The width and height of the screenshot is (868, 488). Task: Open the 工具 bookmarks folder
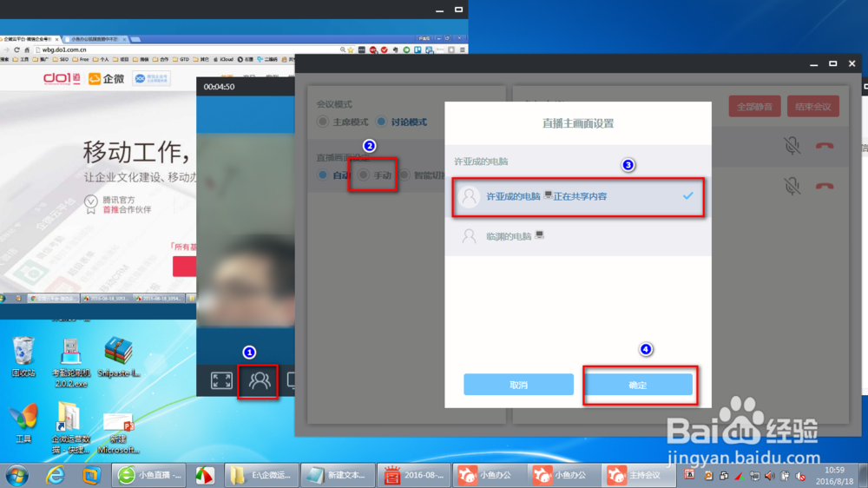(x=21, y=59)
